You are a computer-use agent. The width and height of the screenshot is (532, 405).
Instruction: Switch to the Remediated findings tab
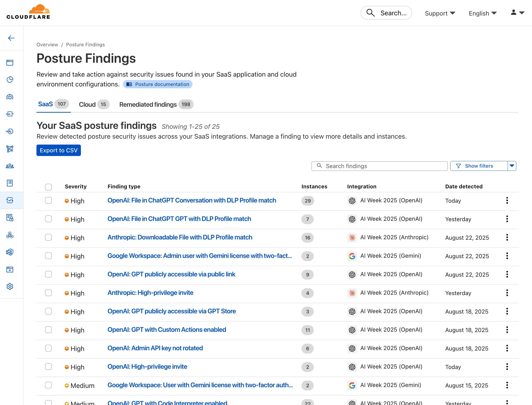coord(148,104)
